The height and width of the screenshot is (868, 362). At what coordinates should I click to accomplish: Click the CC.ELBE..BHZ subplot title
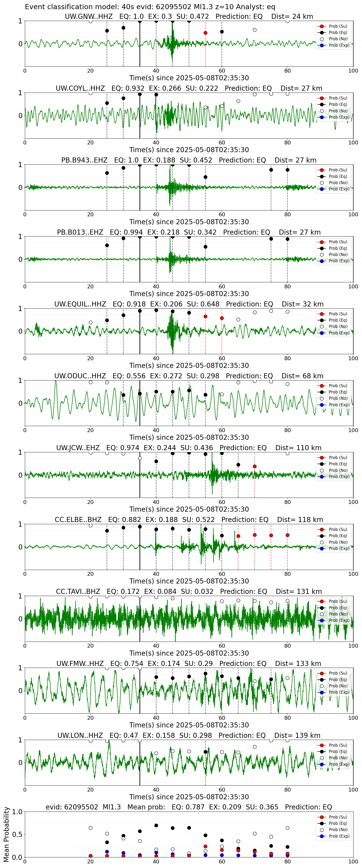tap(189, 520)
